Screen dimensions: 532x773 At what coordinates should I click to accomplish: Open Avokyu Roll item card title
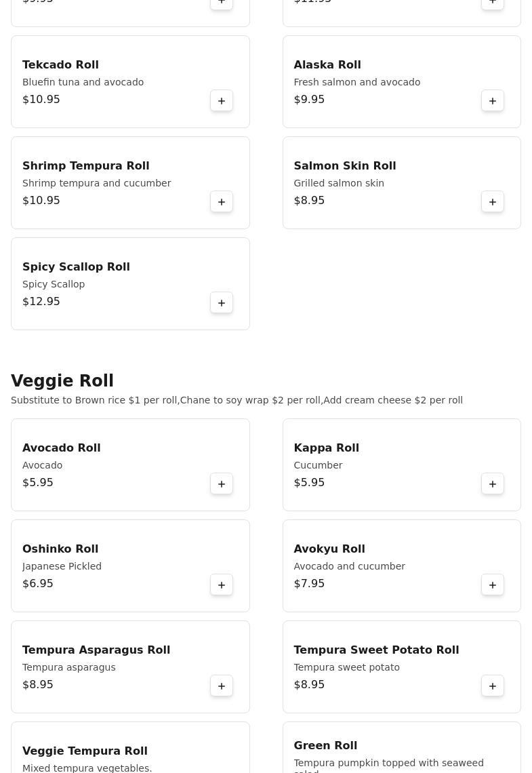pos(329,549)
